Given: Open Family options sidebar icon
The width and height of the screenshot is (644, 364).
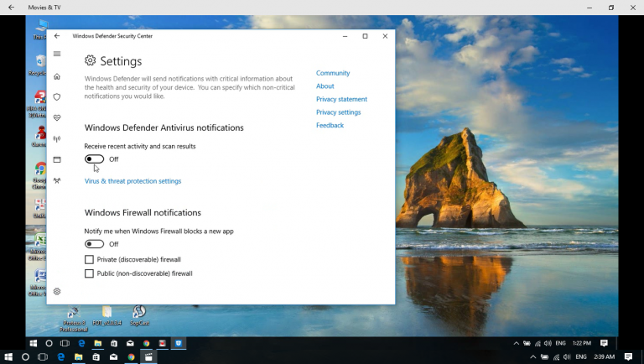Looking at the screenshot, I should click(x=57, y=180).
